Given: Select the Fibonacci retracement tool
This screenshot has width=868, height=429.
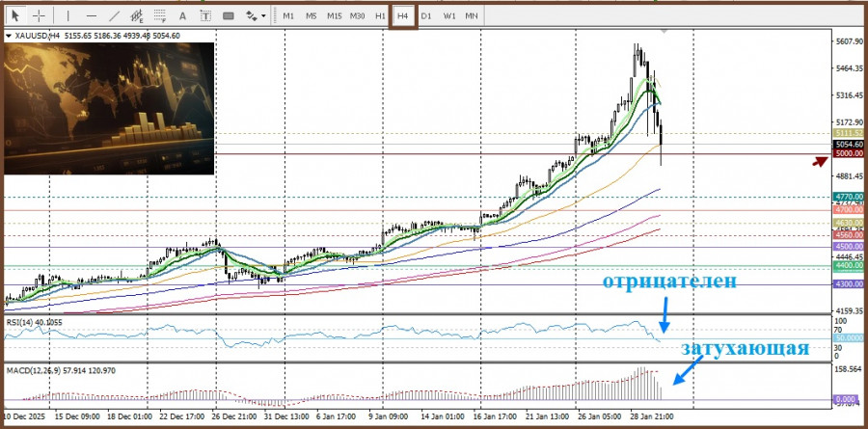Looking at the screenshot, I should [x=160, y=15].
